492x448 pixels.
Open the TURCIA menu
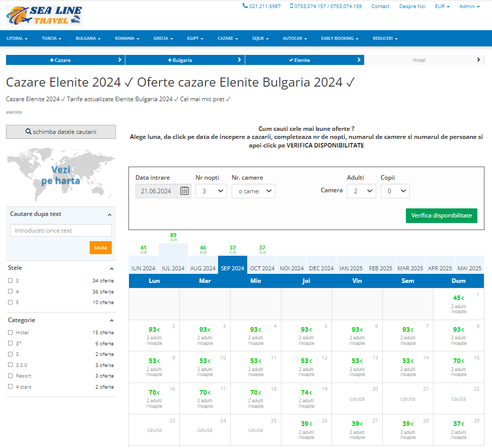pyautogui.click(x=51, y=38)
